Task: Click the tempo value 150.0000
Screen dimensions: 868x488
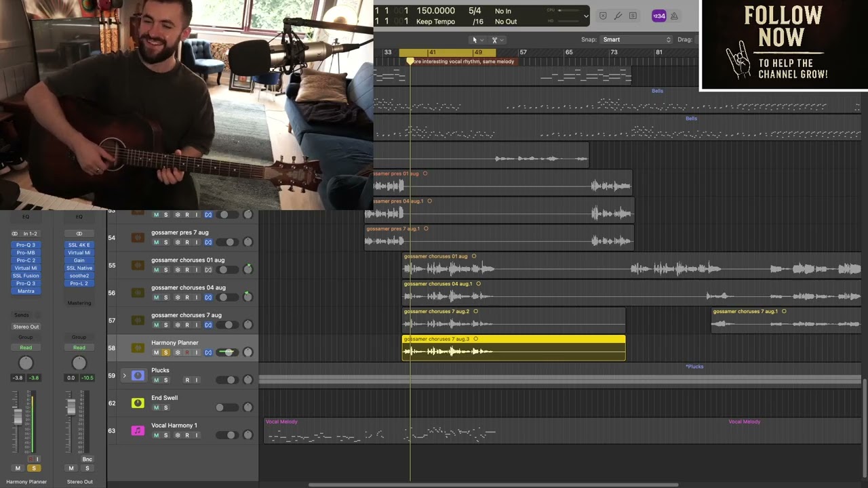Action: click(x=435, y=11)
